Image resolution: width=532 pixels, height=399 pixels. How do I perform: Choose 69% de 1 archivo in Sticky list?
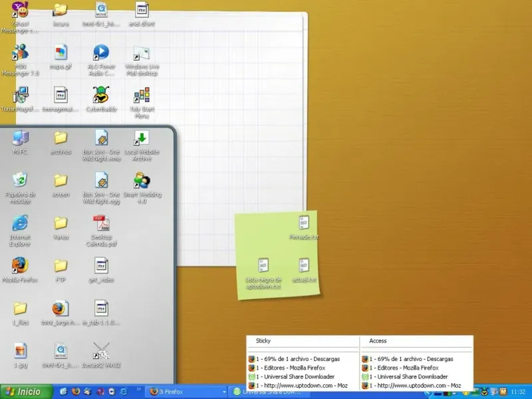click(x=297, y=359)
